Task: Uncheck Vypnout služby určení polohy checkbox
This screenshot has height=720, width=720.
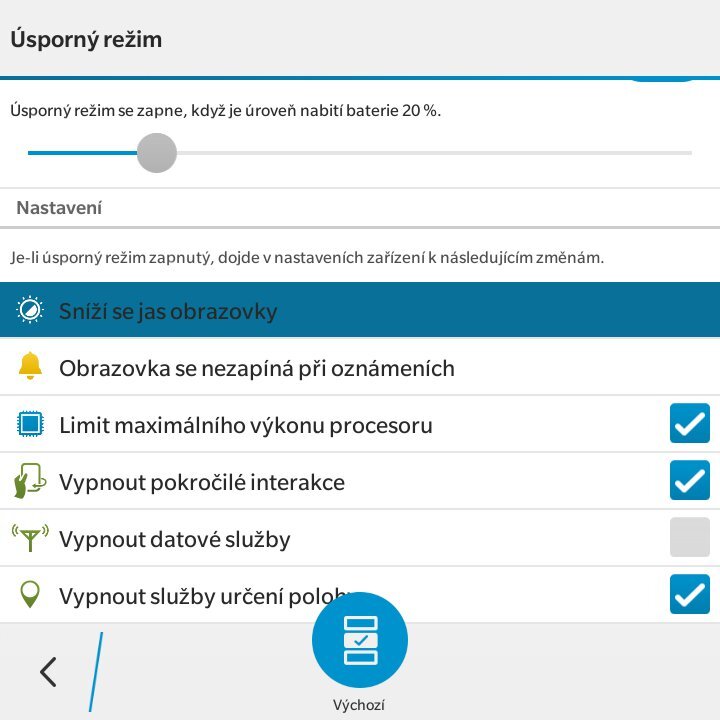Action: point(689,595)
